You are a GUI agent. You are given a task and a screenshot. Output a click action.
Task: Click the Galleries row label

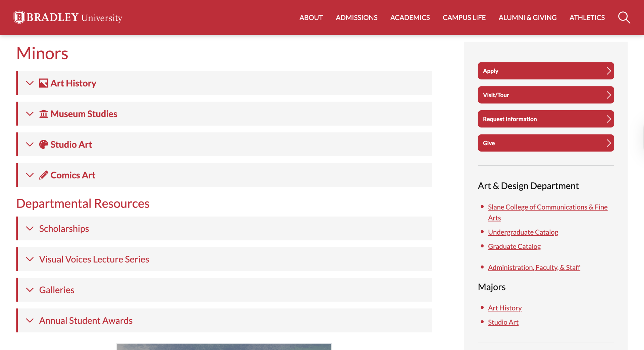[x=57, y=290]
